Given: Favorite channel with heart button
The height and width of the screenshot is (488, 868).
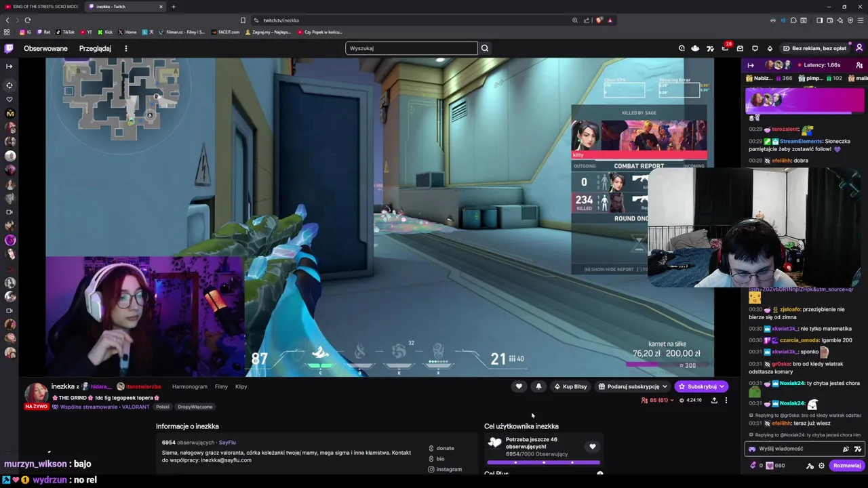Looking at the screenshot, I should click(519, 386).
